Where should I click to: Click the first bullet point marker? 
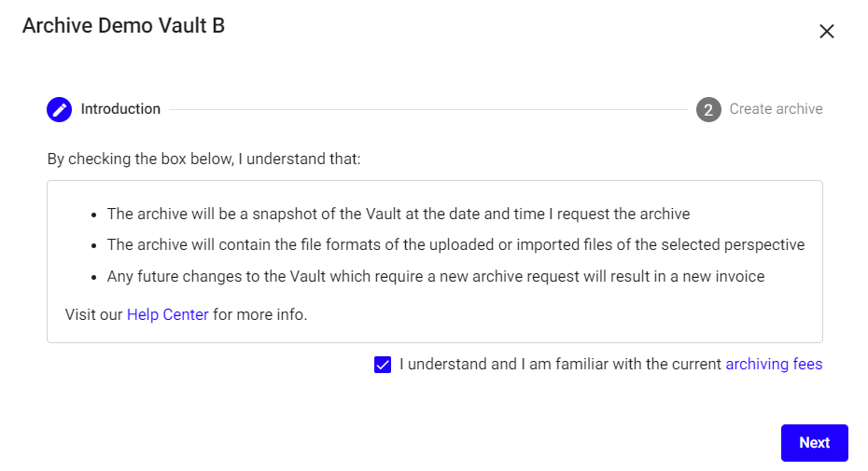95,215
